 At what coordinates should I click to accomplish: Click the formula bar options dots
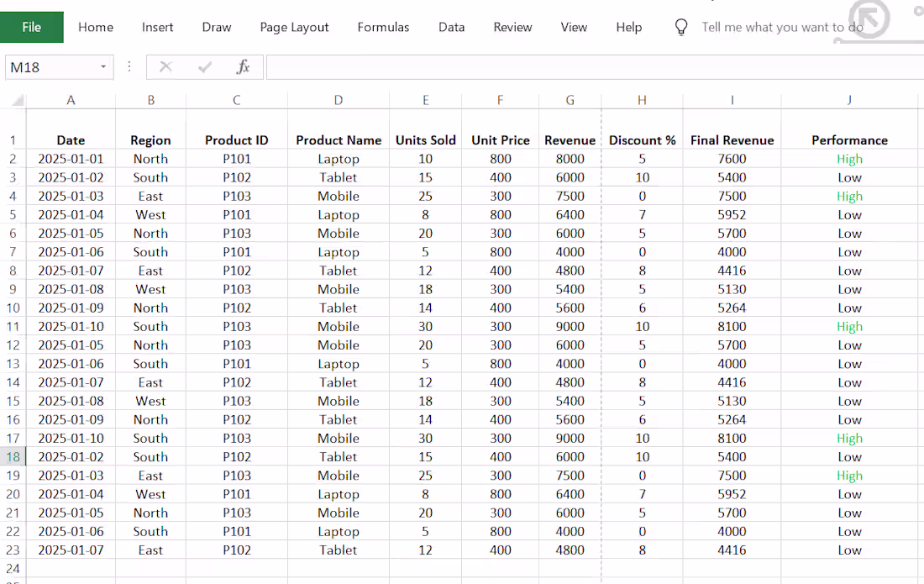129,66
